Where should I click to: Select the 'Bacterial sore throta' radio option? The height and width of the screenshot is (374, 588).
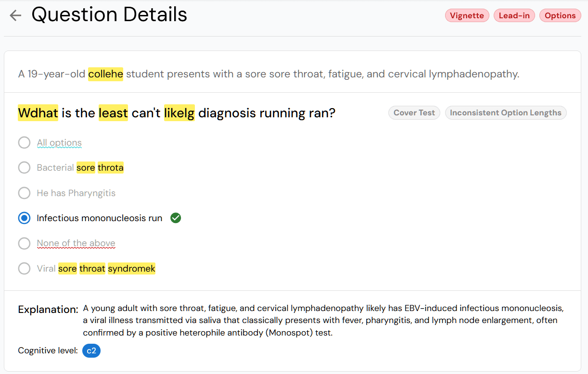(24, 168)
